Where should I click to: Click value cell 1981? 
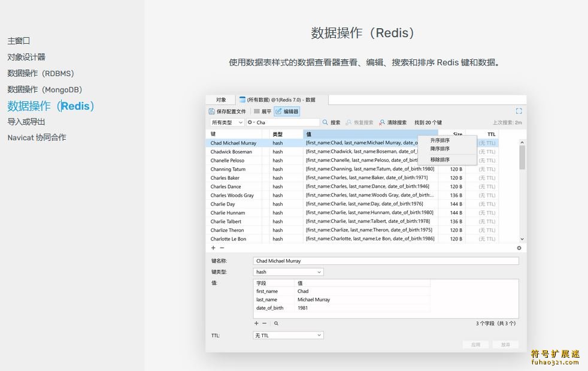[363, 308]
